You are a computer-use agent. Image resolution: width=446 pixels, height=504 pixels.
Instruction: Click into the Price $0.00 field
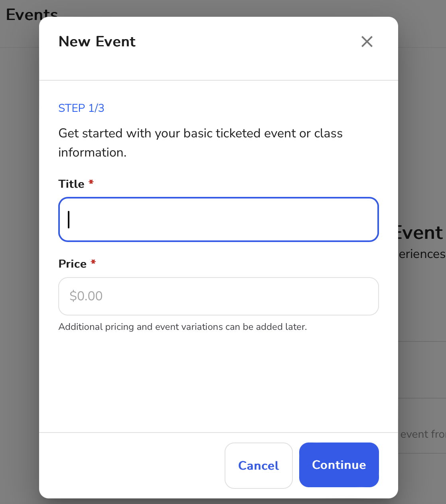tap(219, 296)
